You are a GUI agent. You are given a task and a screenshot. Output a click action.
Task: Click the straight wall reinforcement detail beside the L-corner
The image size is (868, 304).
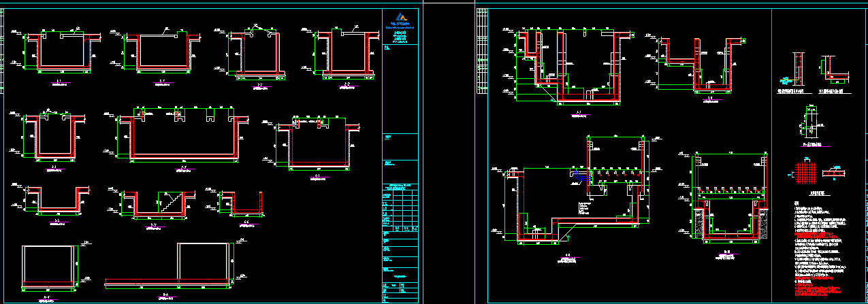pyautogui.click(x=796, y=68)
